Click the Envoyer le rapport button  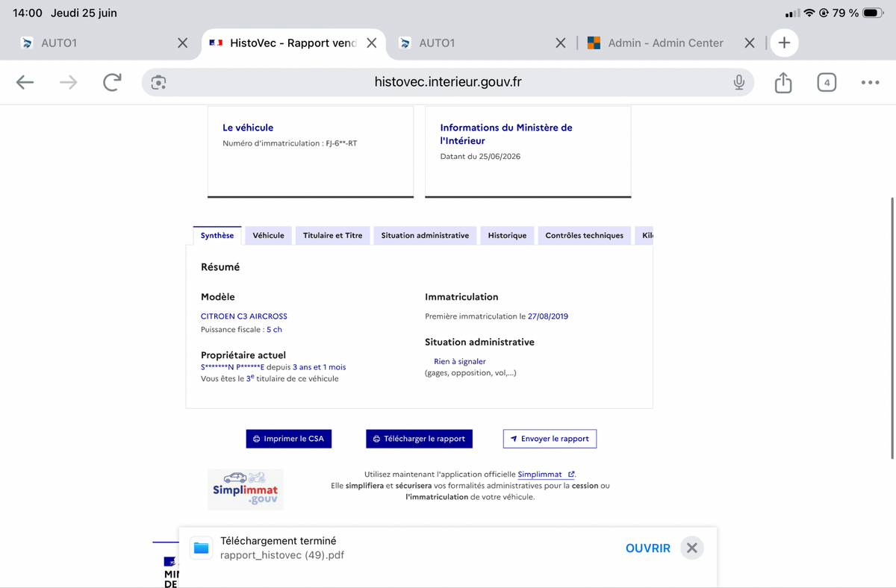(550, 439)
